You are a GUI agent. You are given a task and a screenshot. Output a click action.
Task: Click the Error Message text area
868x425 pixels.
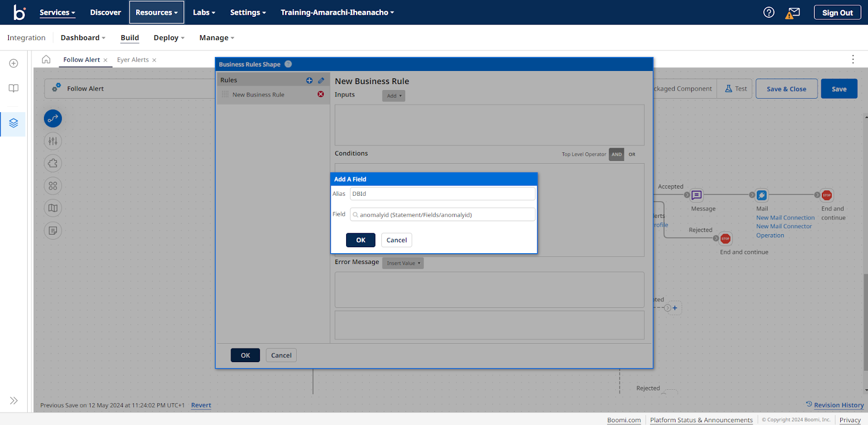click(489, 290)
